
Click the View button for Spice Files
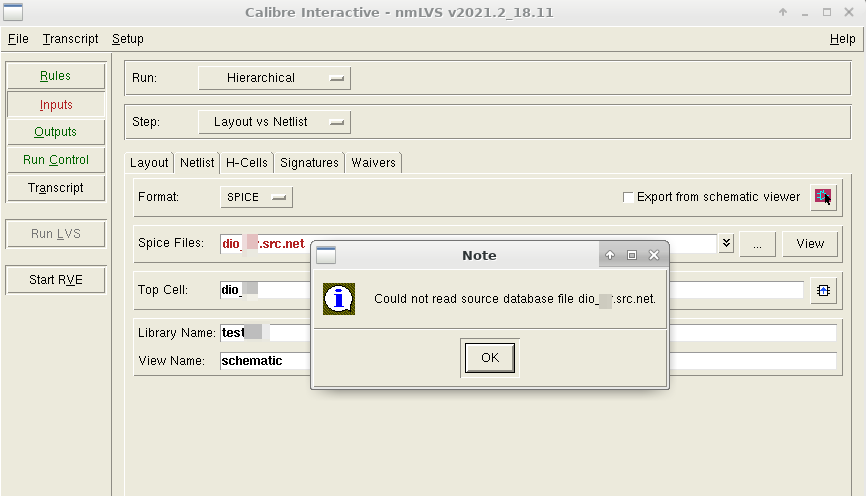point(810,244)
